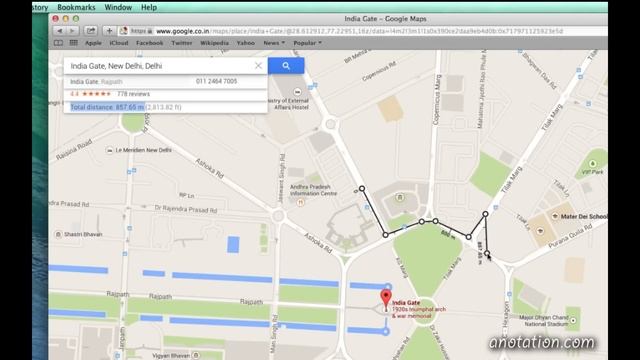Open the 778 reviews link
This screenshot has width=640, height=360.
tap(133, 94)
